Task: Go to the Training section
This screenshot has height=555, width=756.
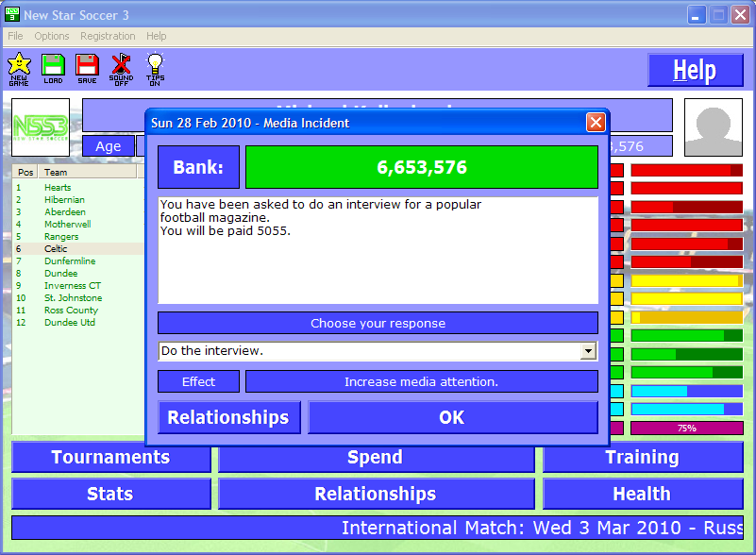Action: pyautogui.click(x=642, y=458)
